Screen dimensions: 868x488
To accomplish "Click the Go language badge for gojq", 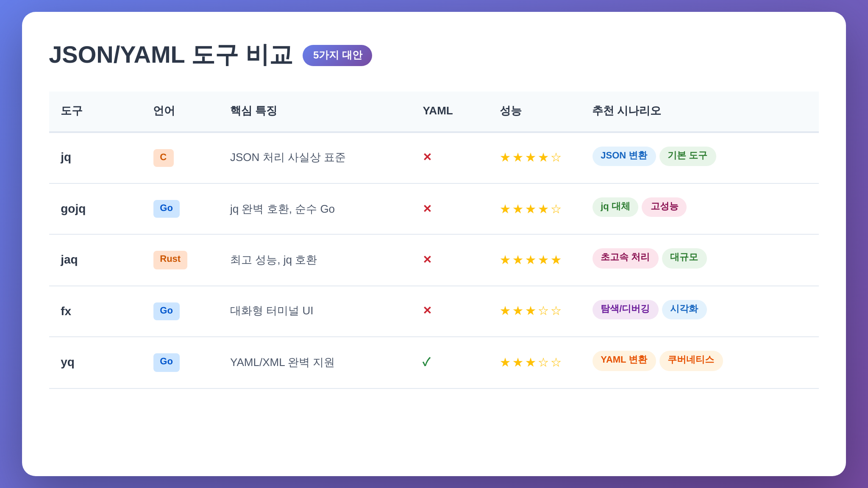I will click(x=166, y=208).
